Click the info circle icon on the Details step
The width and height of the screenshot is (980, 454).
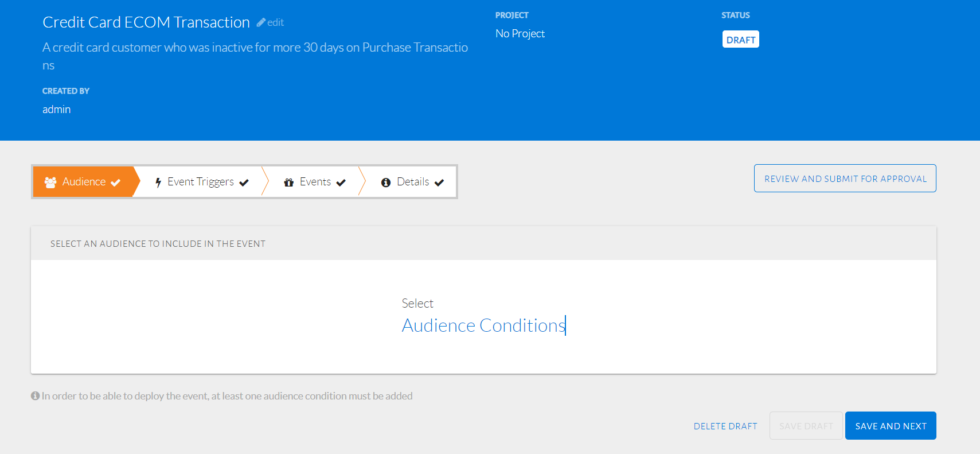[x=386, y=183]
